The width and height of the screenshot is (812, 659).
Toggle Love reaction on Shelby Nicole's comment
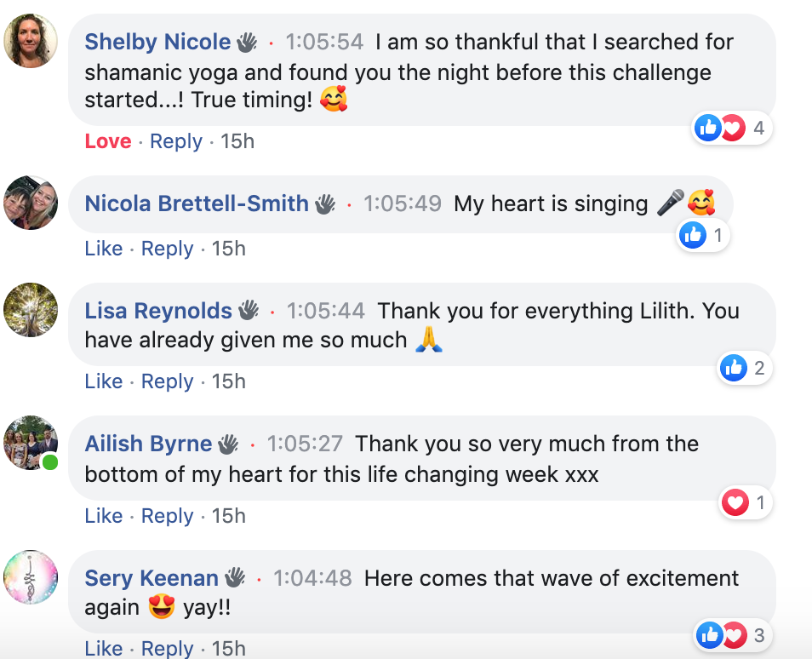[108, 141]
